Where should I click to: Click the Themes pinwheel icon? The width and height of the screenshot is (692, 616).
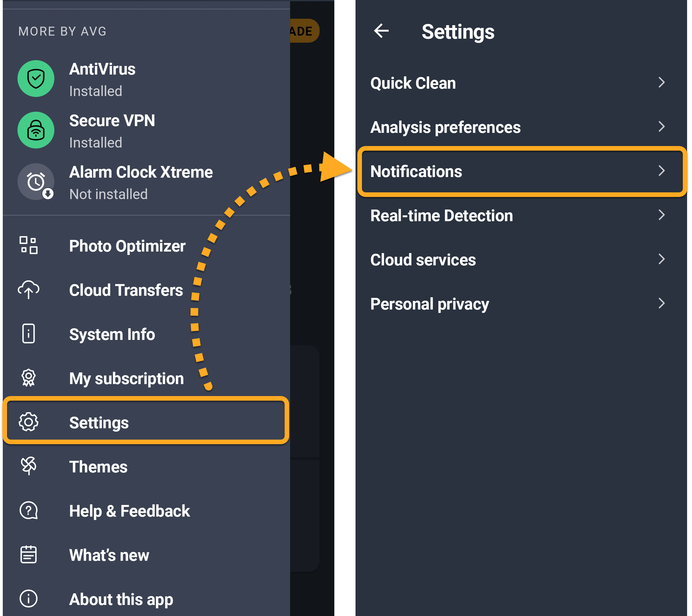tap(29, 466)
